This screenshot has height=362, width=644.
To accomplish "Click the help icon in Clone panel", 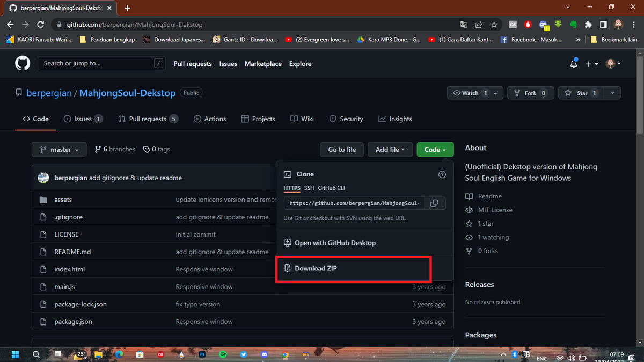I will (x=442, y=174).
